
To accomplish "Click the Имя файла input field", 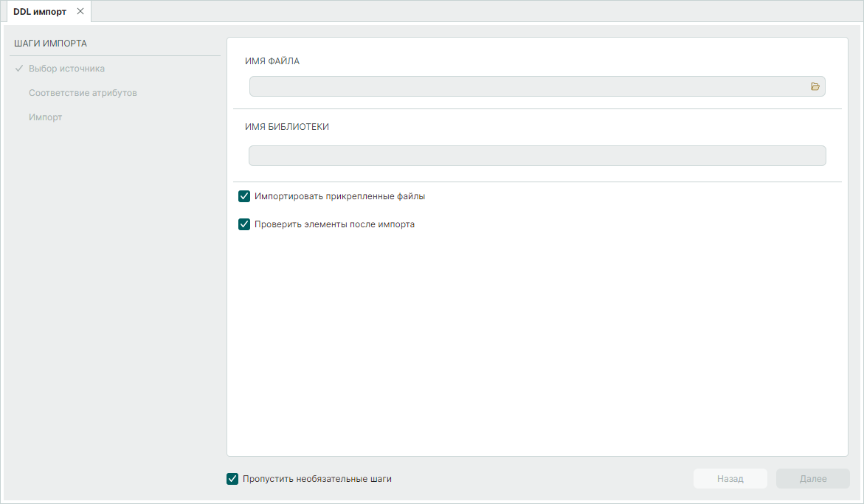I will 537,86.
